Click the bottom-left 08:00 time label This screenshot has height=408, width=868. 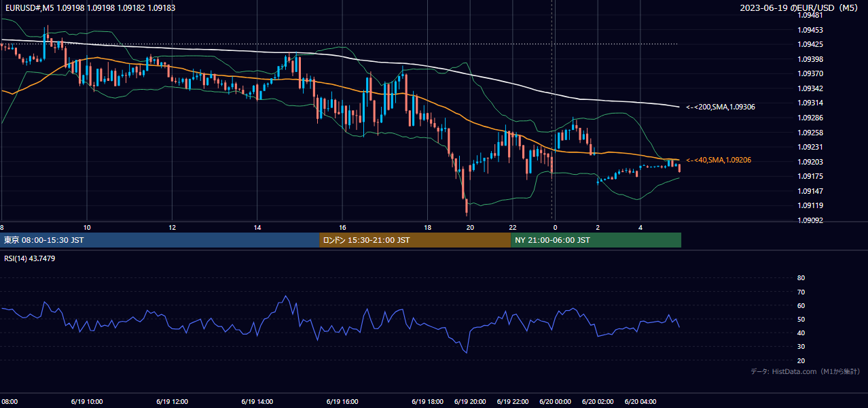(x=9, y=402)
